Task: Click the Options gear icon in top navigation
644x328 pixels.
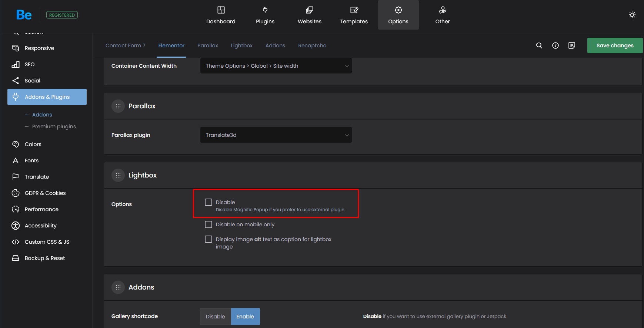Action: point(398,10)
